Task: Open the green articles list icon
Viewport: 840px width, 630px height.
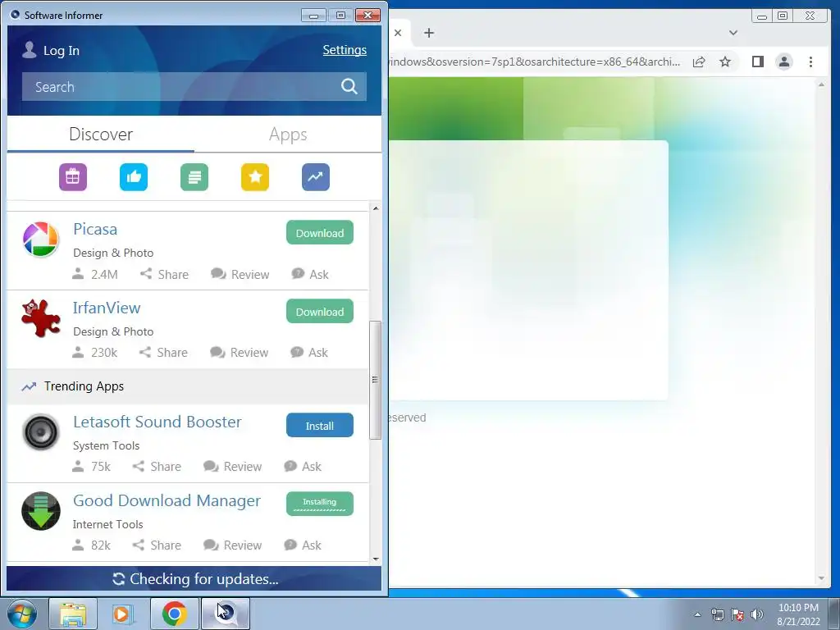Action: coord(194,177)
